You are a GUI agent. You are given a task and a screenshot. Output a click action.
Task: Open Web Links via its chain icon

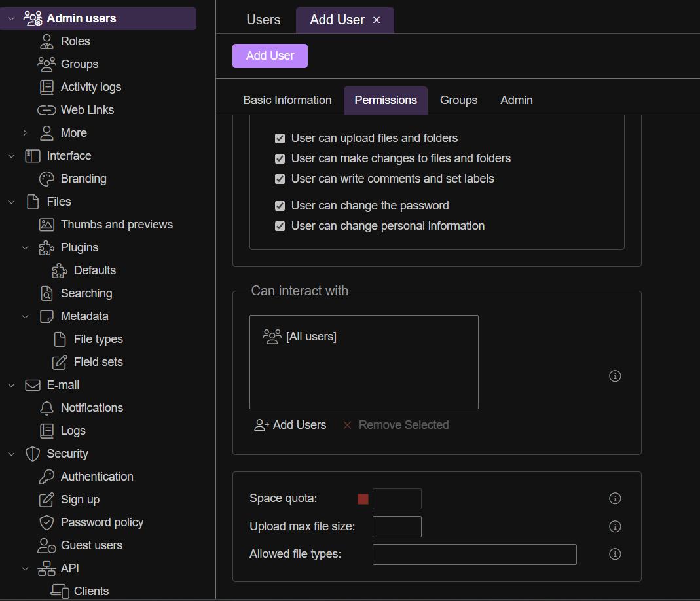tap(46, 110)
